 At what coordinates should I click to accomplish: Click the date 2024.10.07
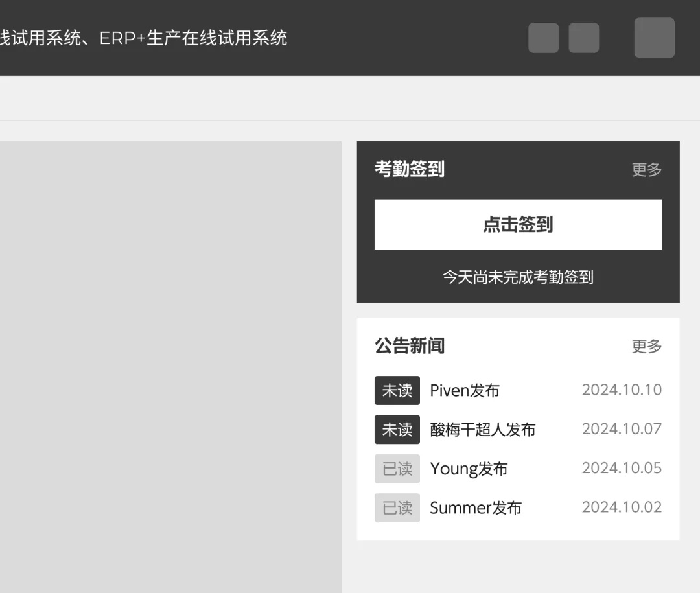(622, 429)
